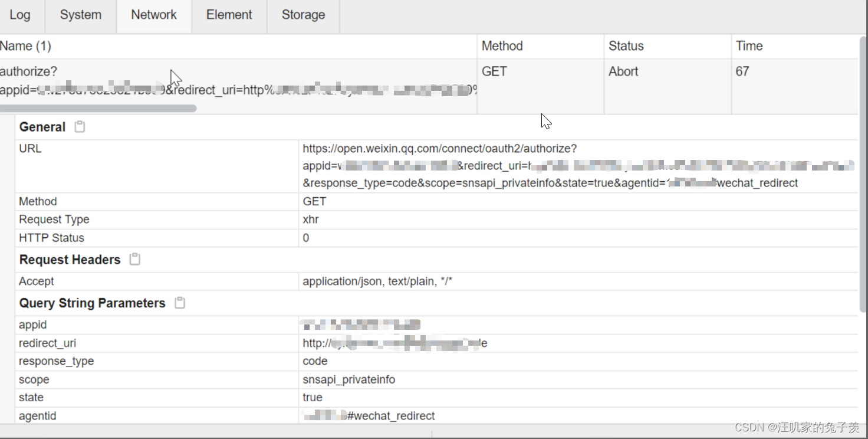Click the Accept header label

pyautogui.click(x=36, y=281)
